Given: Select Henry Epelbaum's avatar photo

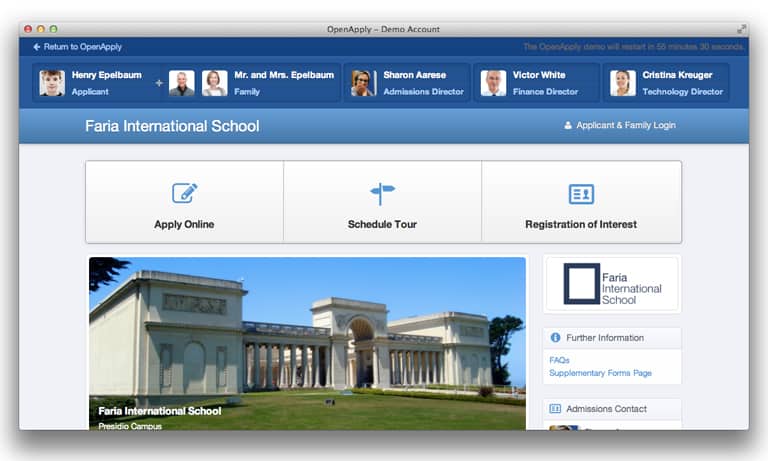Looking at the screenshot, I should [52, 83].
